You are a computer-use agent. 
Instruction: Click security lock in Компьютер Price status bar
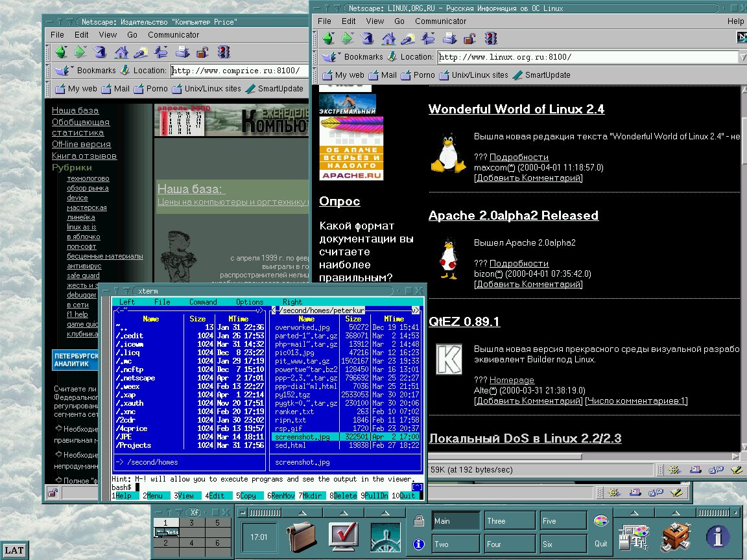[x=53, y=493]
